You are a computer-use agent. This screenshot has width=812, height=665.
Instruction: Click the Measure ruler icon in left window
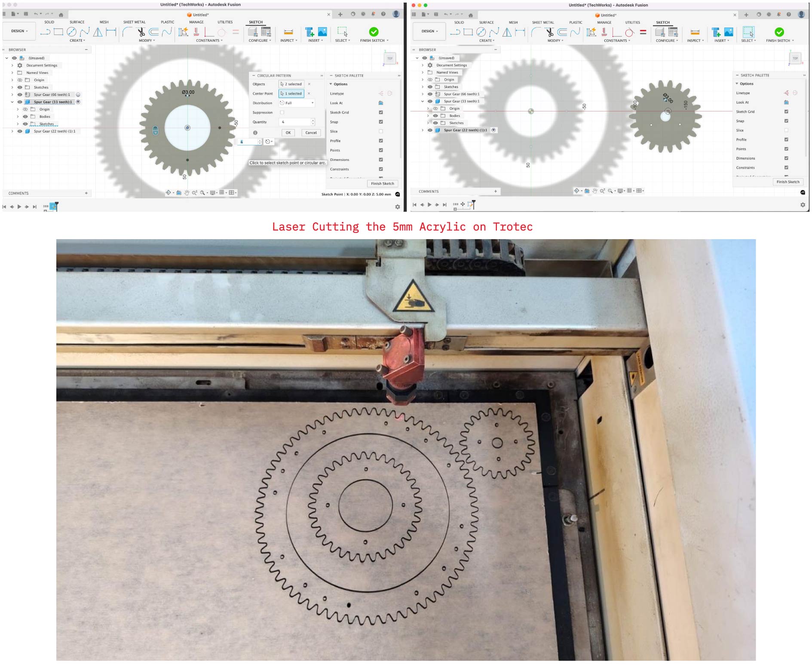tap(288, 32)
